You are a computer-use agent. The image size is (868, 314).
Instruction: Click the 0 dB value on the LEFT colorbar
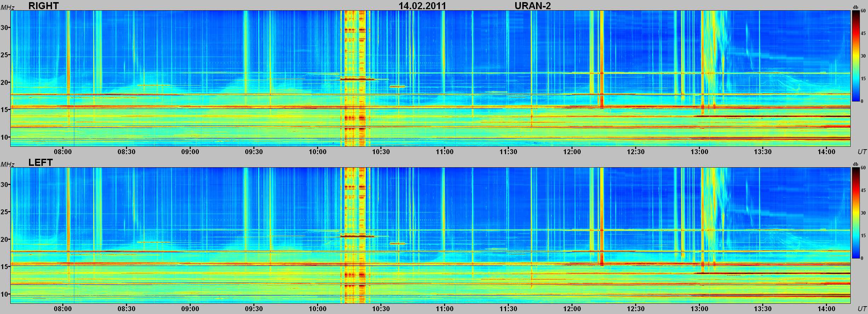pyautogui.click(x=862, y=258)
